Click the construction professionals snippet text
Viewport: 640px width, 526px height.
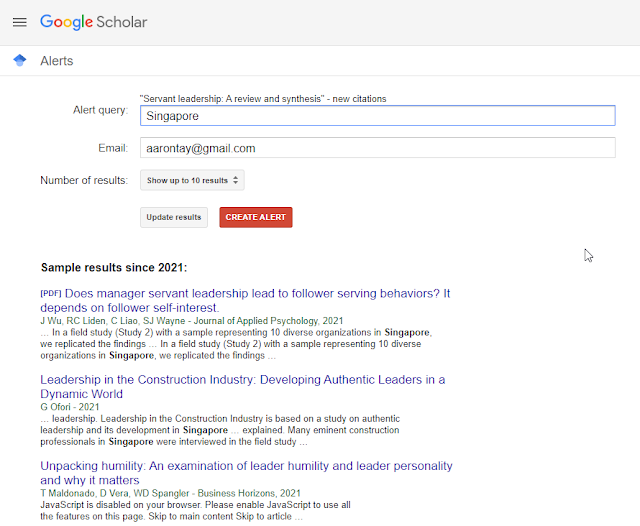click(220, 430)
